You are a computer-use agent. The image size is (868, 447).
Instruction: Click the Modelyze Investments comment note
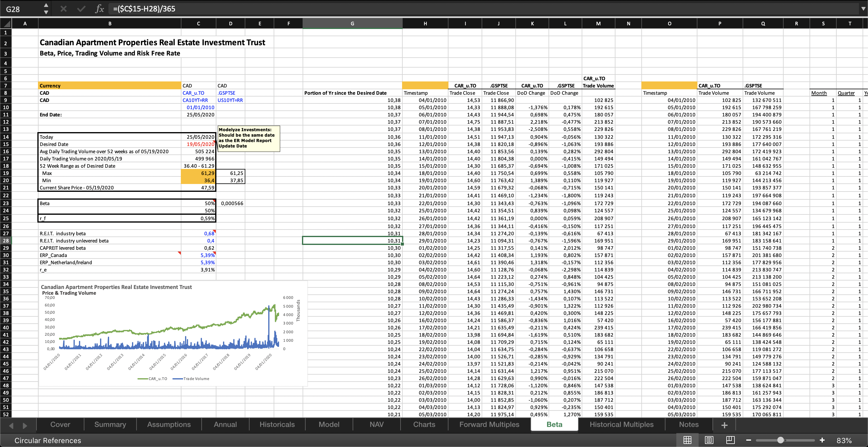[x=249, y=138]
